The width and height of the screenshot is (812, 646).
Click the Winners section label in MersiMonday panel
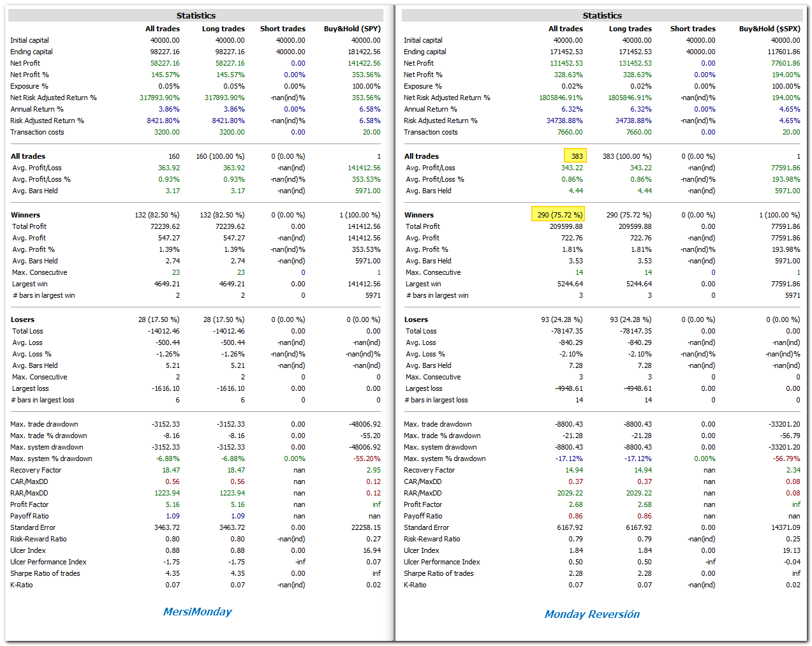(26, 215)
